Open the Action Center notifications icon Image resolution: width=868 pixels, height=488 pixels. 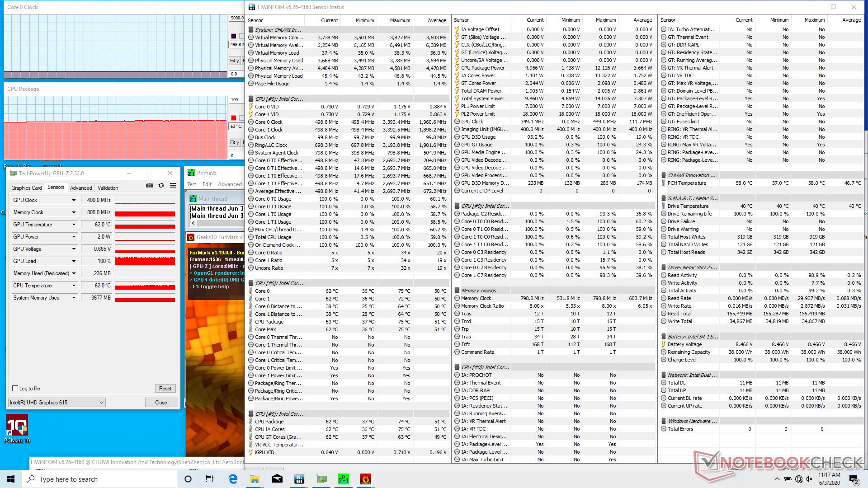pyautogui.click(x=854, y=479)
